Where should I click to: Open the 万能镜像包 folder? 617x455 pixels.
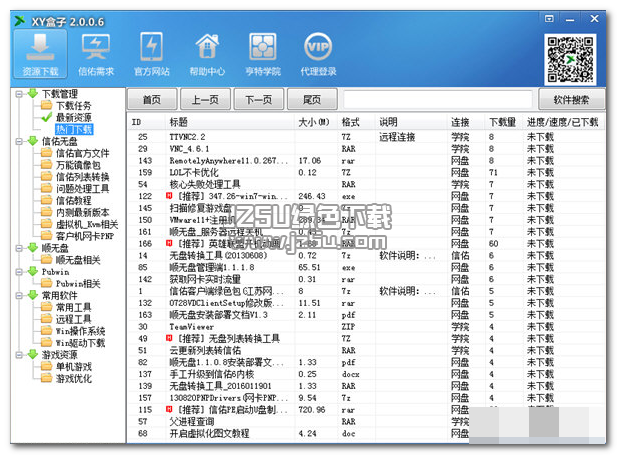tap(78, 165)
